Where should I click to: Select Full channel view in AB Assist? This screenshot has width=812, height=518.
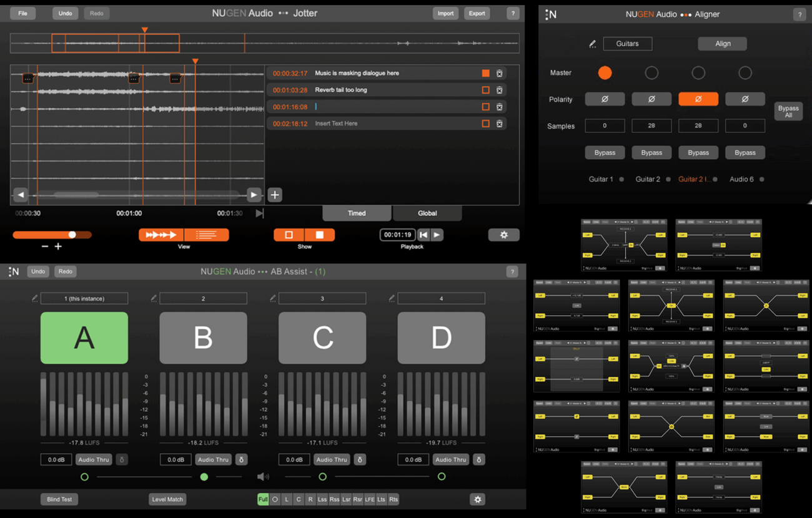coord(263,499)
